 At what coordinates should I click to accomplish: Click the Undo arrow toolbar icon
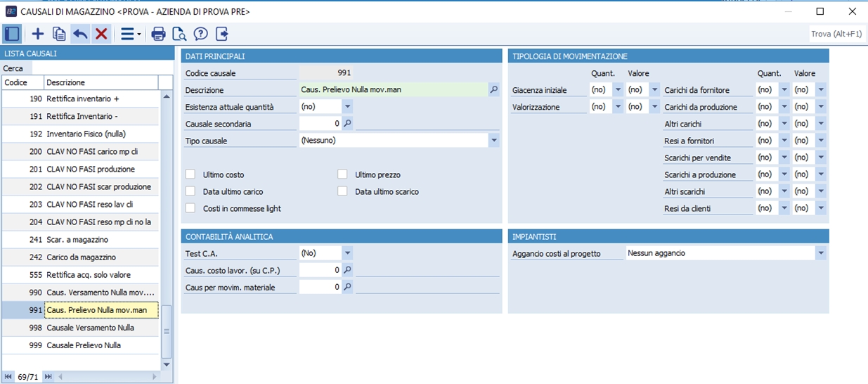(x=80, y=34)
